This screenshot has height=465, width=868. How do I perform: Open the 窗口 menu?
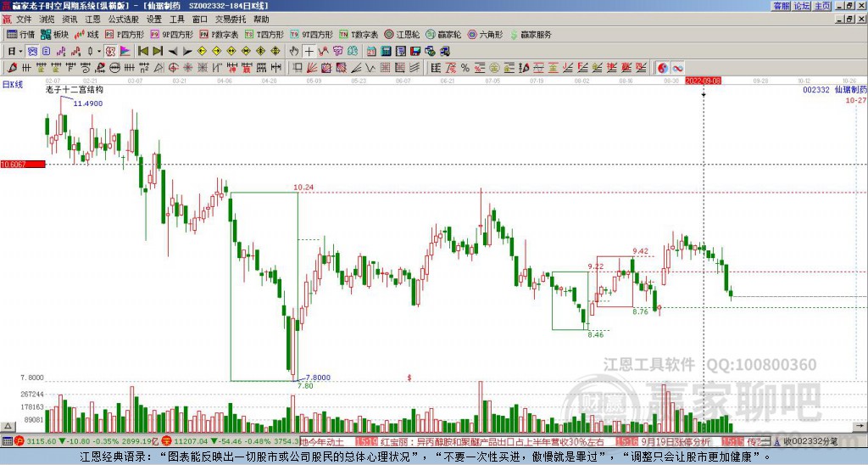click(200, 20)
